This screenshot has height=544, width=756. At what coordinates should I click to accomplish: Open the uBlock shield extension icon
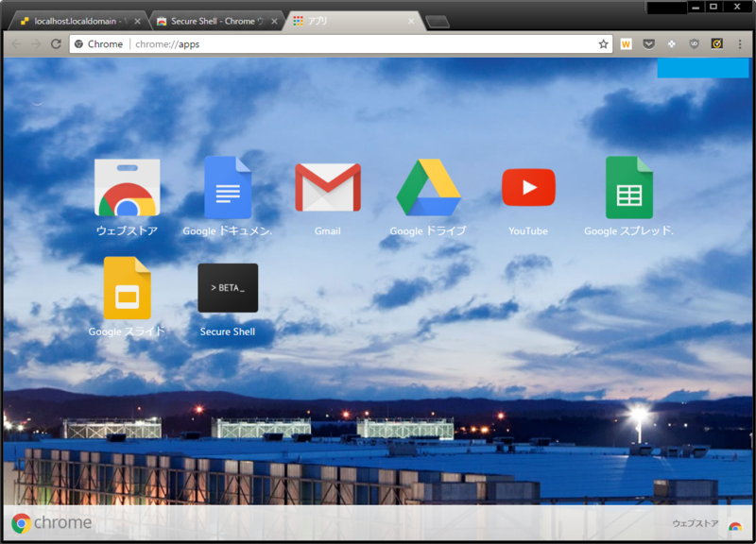click(x=695, y=44)
